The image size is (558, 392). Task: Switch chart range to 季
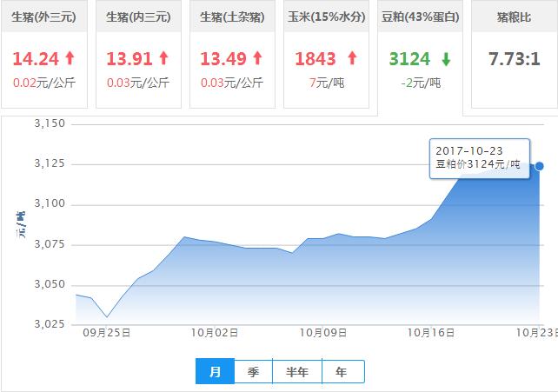point(254,372)
